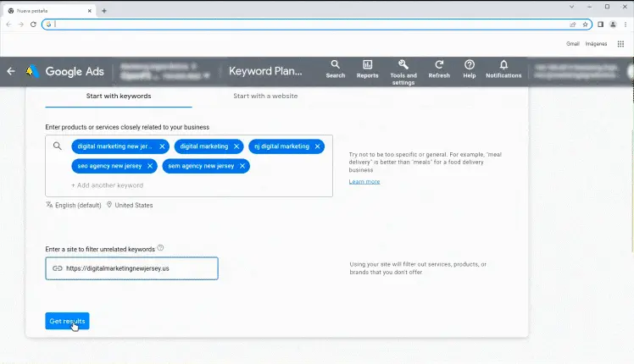
Task: Open the Reports menu
Action: pos(367,69)
